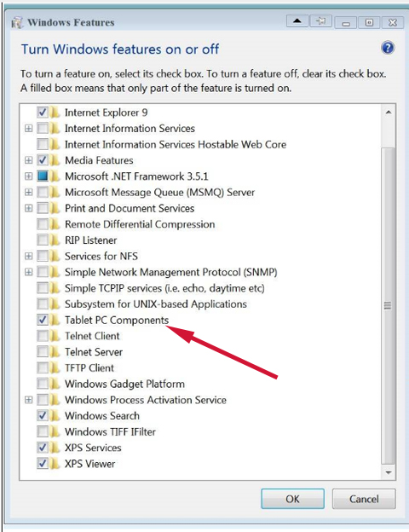Click the XPS Viewer folder icon
Image resolution: width=409 pixels, height=532 pixels.
[x=55, y=464]
